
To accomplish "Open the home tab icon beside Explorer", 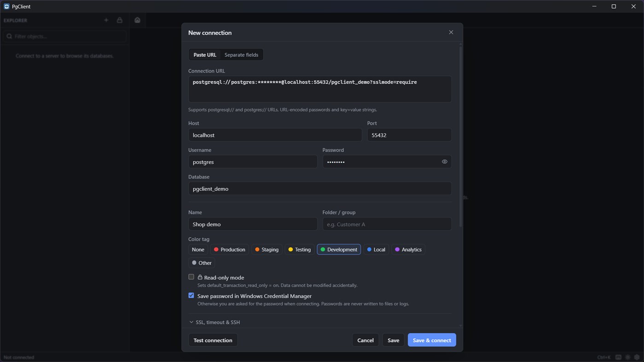I will 137,20.
